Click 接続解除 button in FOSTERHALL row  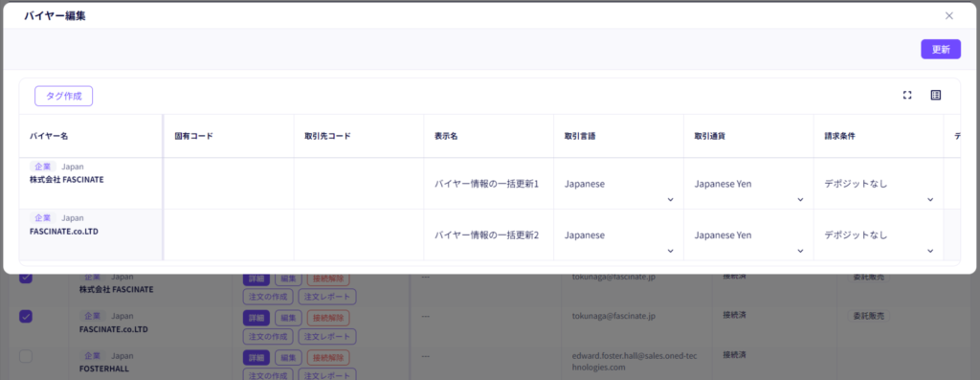click(x=328, y=357)
